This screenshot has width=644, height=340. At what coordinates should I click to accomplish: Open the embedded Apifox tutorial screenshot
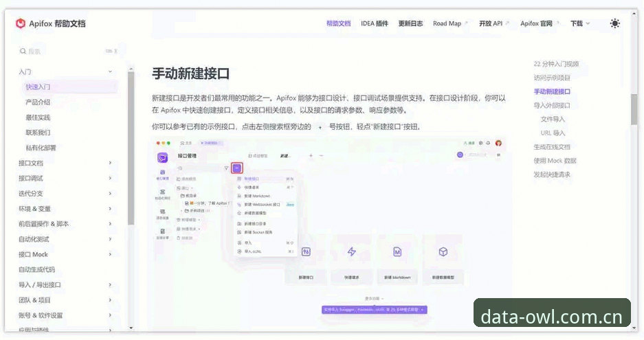tap(331, 234)
